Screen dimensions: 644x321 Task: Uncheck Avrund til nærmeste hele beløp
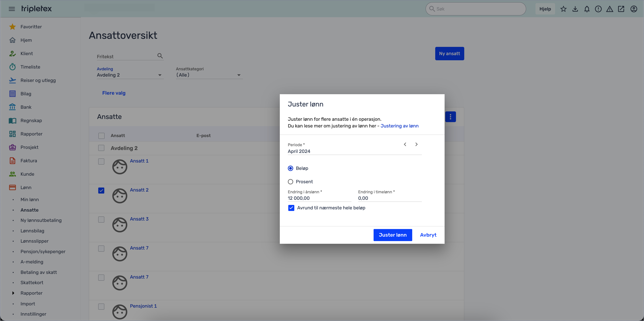click(x=291, y=208)
